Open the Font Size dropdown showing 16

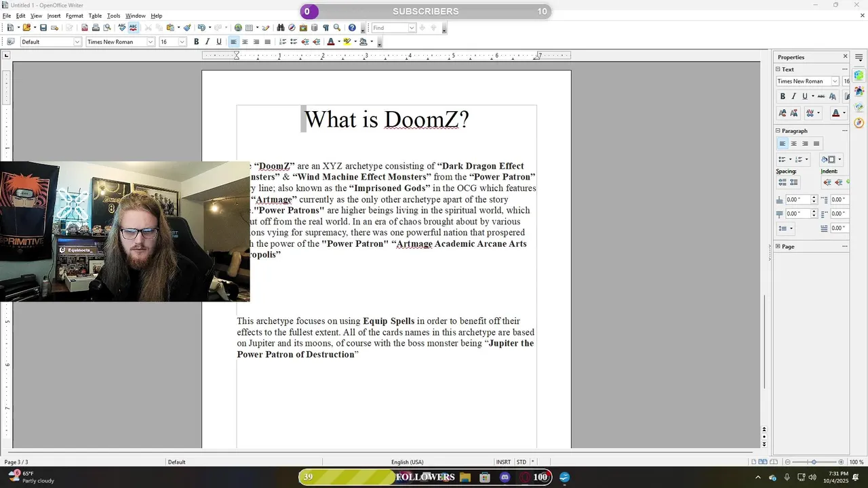coord(182,42)
